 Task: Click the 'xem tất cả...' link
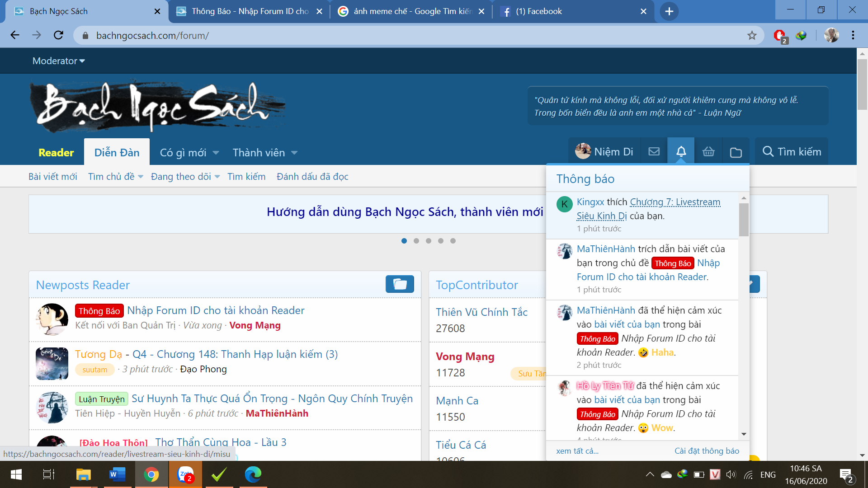click(x=577, y=451)
